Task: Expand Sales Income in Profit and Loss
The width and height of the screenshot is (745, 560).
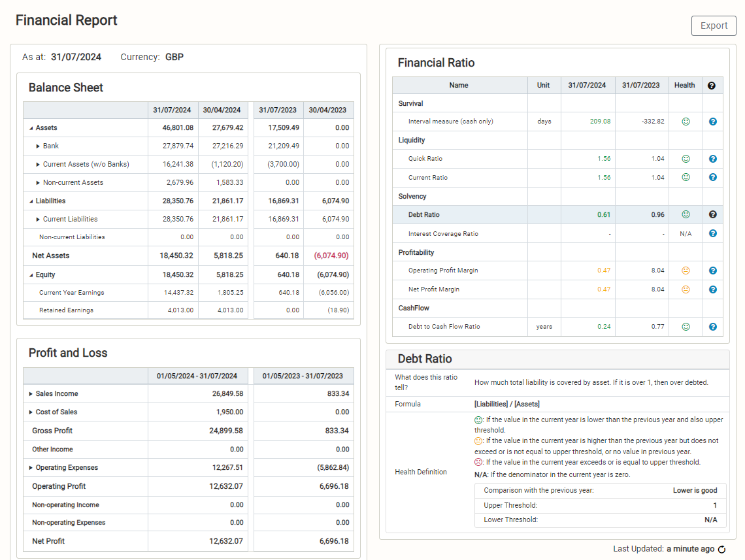Action: pyautogui.click(x=31, y=394)
